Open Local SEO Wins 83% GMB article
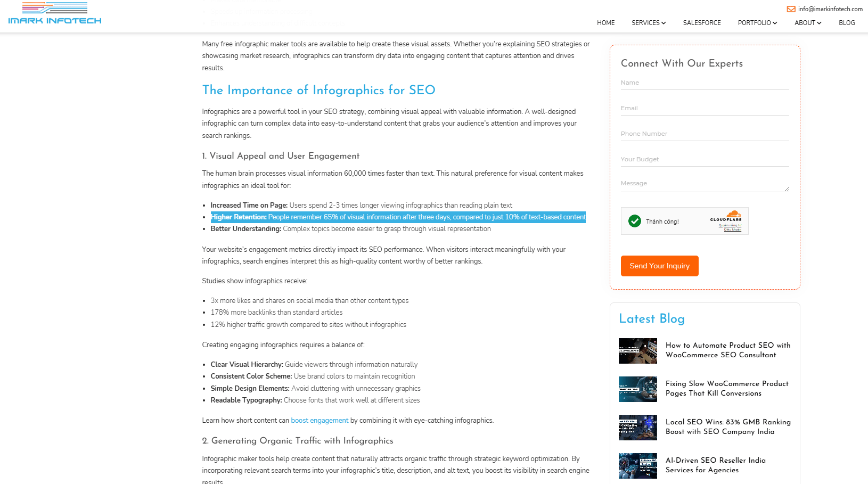Screen dimensions: 868x484 [x=728, y=426]
